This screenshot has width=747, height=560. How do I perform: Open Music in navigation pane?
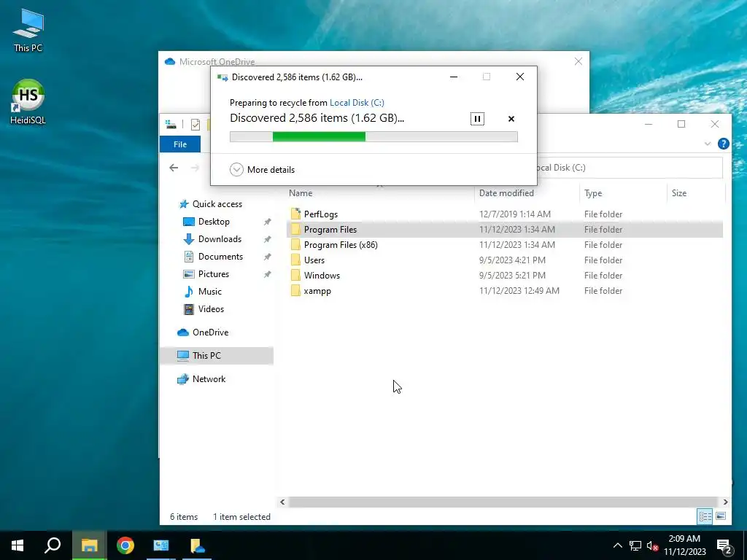[209, 292]
